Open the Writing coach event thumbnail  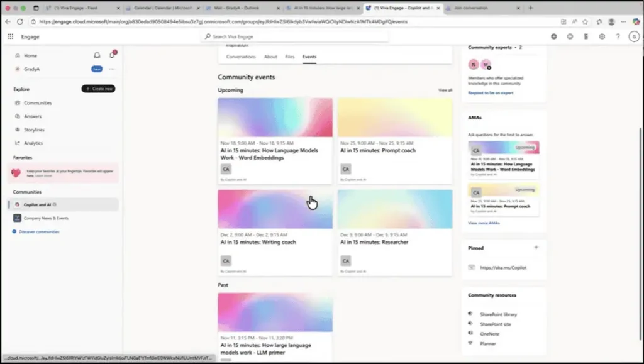[275, 209]
